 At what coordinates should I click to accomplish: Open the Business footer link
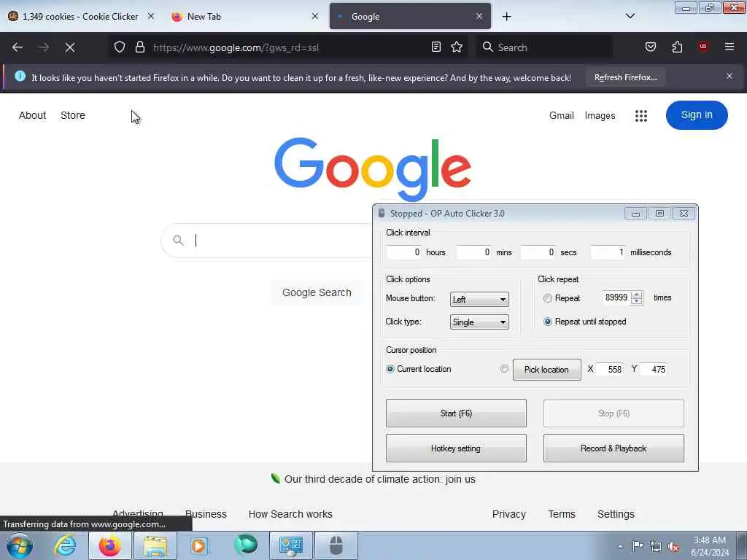206,514
